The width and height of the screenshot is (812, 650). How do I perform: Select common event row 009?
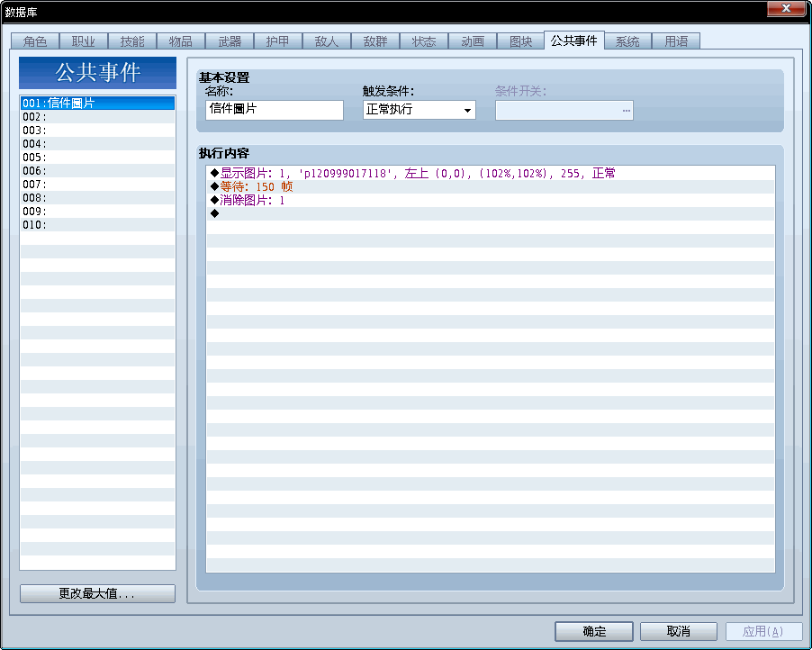(97, 211)
